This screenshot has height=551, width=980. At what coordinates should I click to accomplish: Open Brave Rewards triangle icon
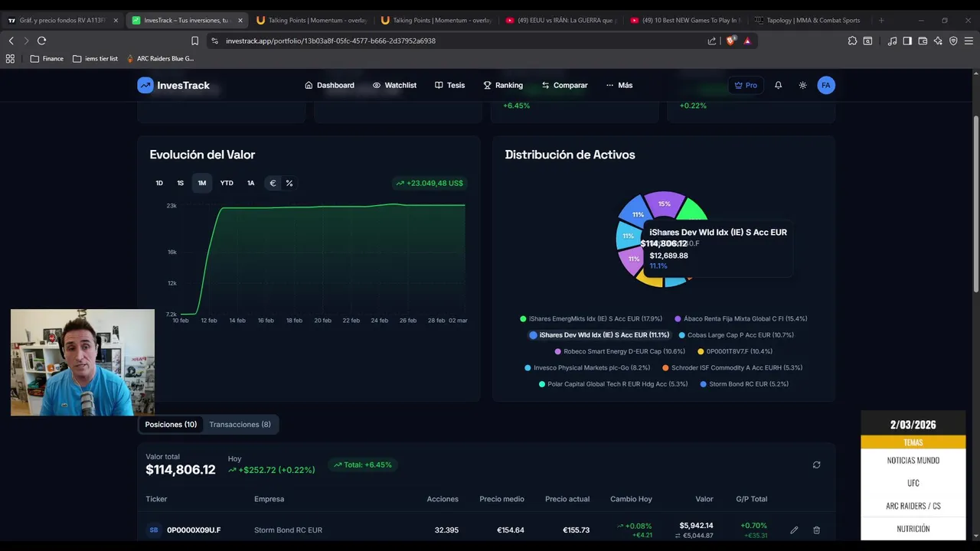tap(747, 41)
